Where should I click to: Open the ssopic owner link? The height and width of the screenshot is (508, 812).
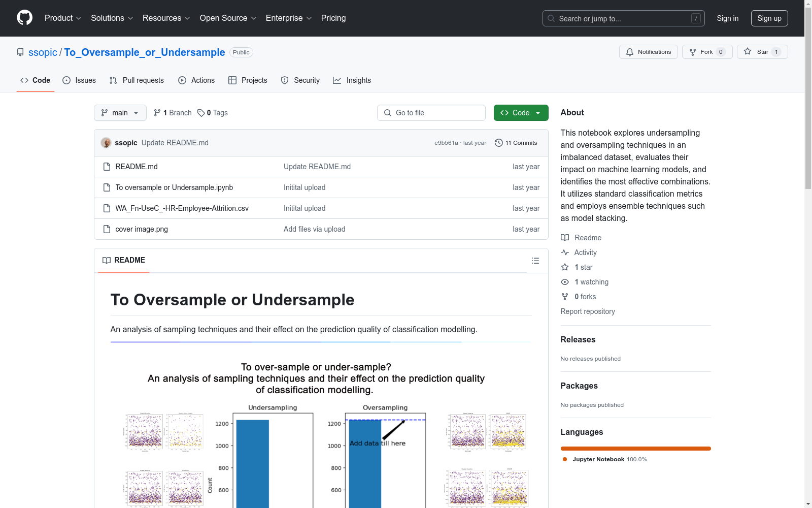click(x=43, y=52)
